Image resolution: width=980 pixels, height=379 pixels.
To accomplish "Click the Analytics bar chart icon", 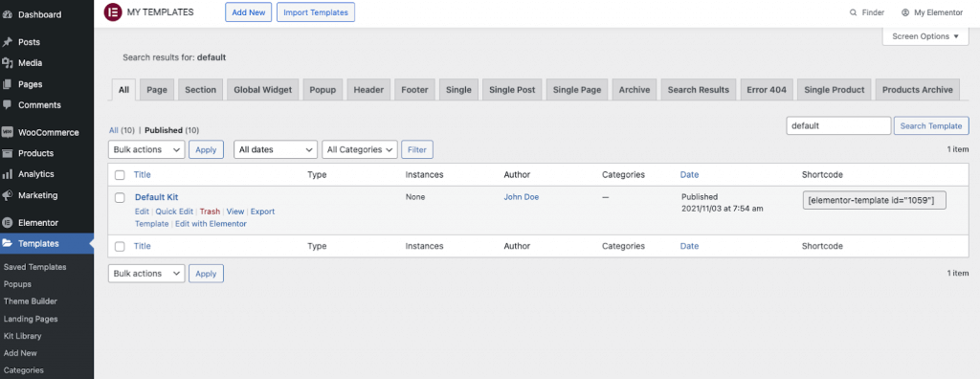I will pyautogui.click(x=8, y=174).
